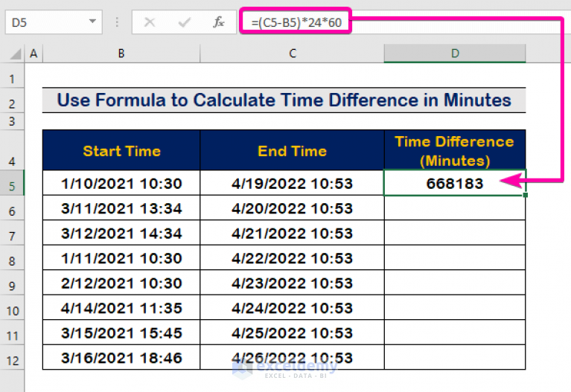Select column C header

pyautogui.click(x=292, y=54)
